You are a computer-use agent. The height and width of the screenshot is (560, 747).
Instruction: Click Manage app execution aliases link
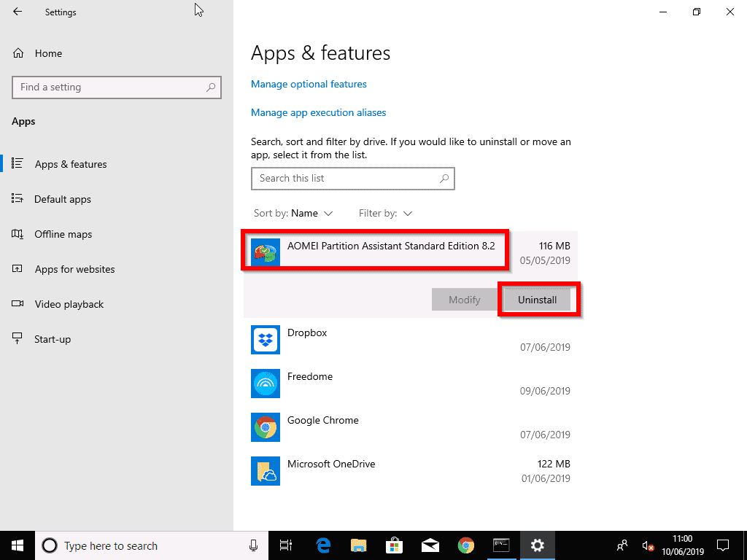318,113
